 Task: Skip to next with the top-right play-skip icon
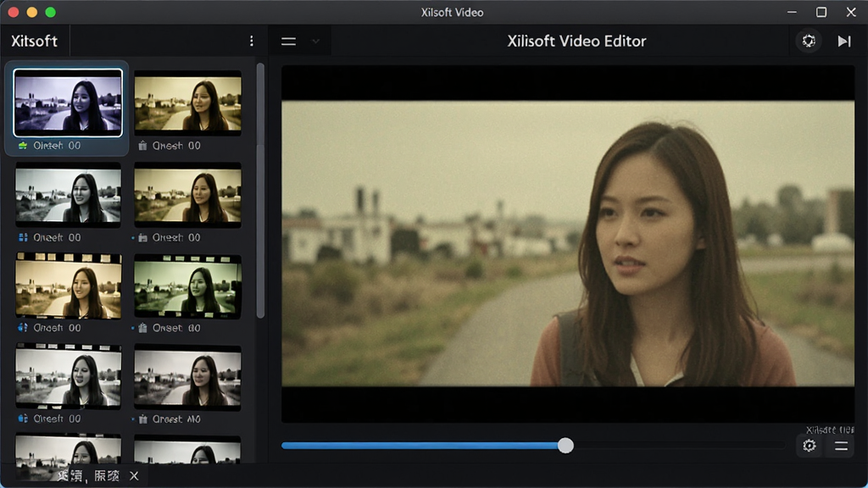844,41
